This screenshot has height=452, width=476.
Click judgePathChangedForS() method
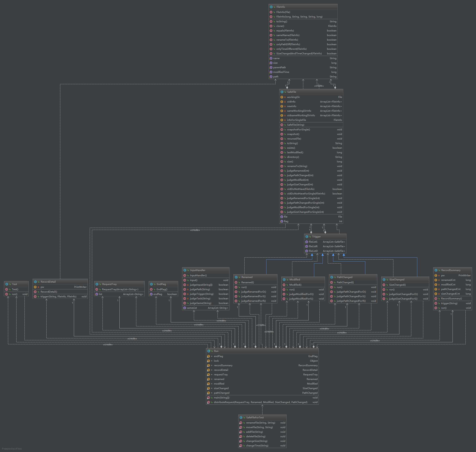[x=353, y=296]
